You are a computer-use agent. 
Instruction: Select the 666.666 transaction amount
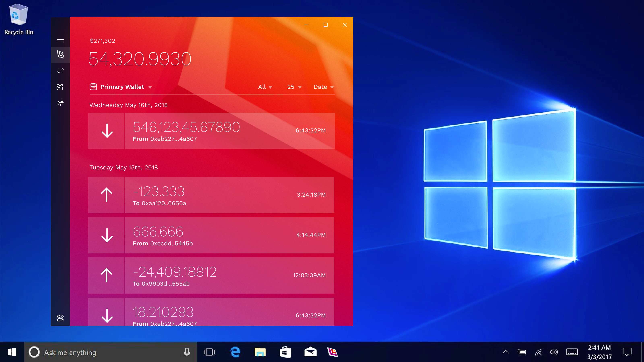click(x=158, y=232)
